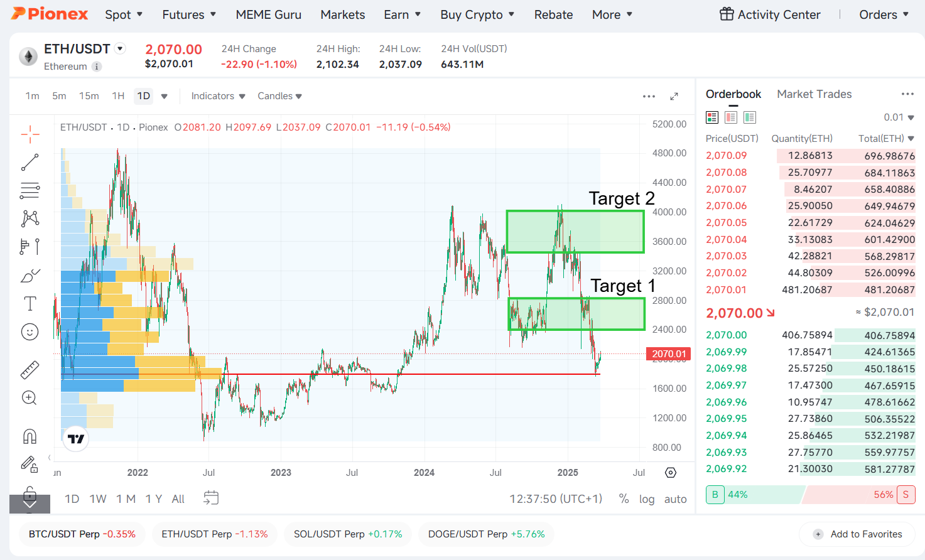Open the Indicators dropdown

217,96
